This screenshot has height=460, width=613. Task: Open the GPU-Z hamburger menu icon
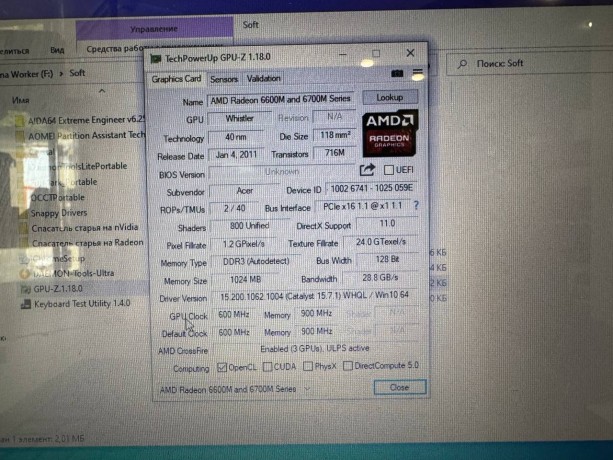click(417, 72)
